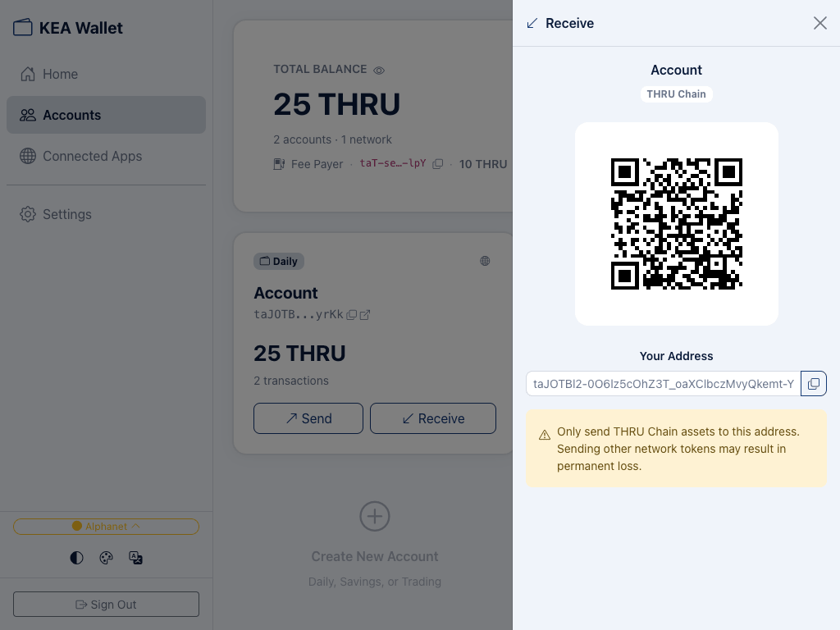Sign out of the wallet
This screenshot has width=840, height=630.
(x=106, y=605)
